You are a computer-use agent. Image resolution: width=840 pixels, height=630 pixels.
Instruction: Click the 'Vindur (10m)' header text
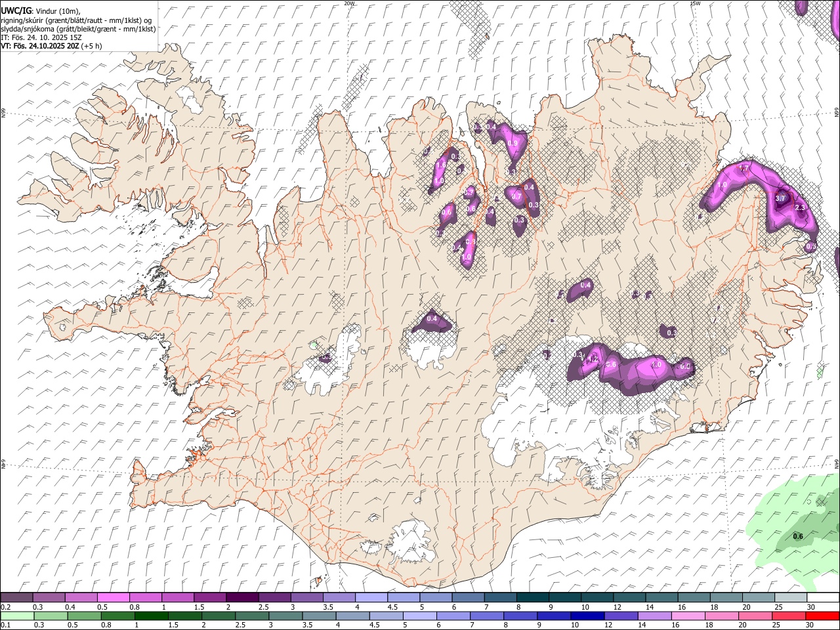tap(57, 12)
